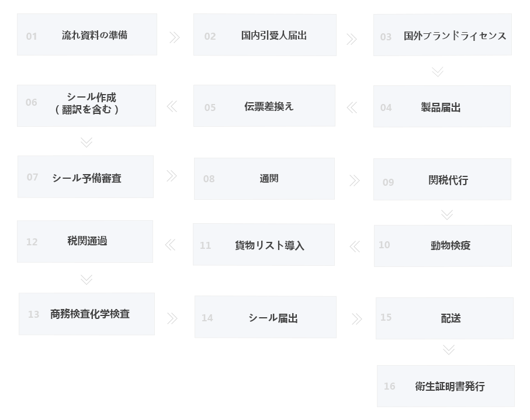Select step 02 国内引受人届出 box

(265, 36)
